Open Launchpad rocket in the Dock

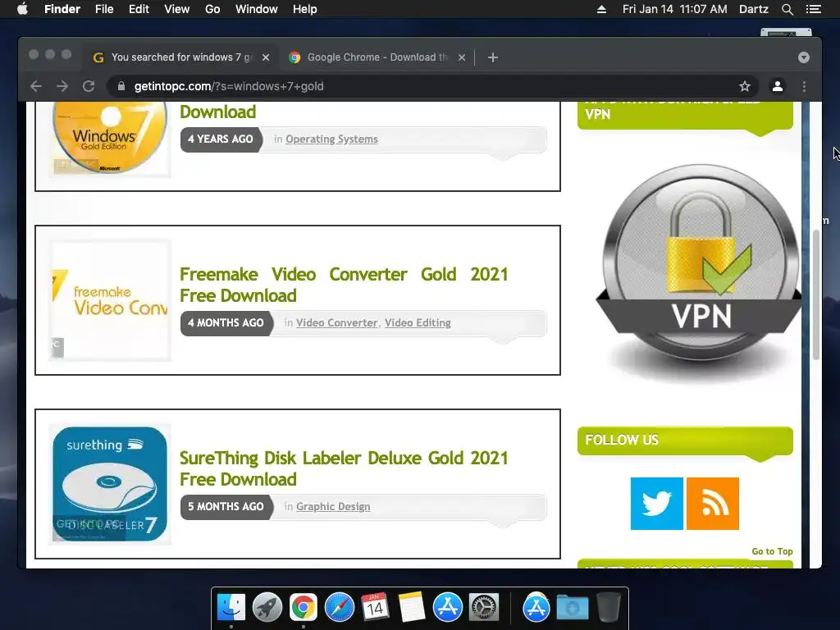pyautogui.click(x=267, y=607)
